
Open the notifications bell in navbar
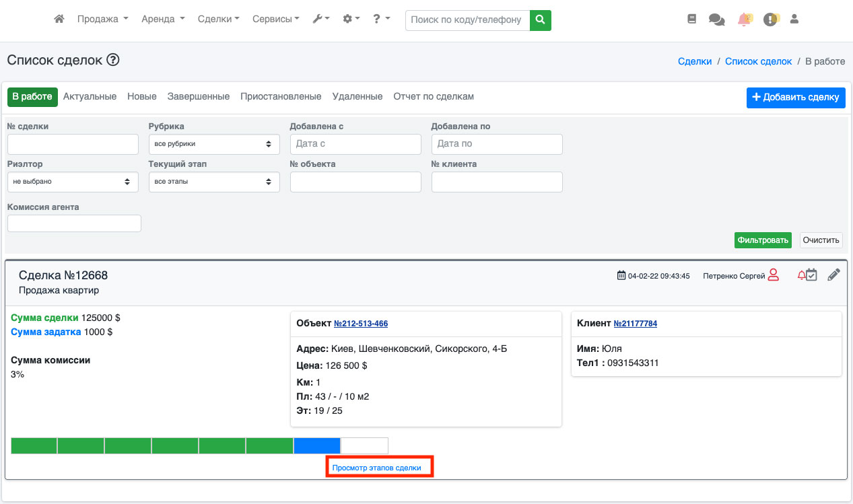point(744,20)
